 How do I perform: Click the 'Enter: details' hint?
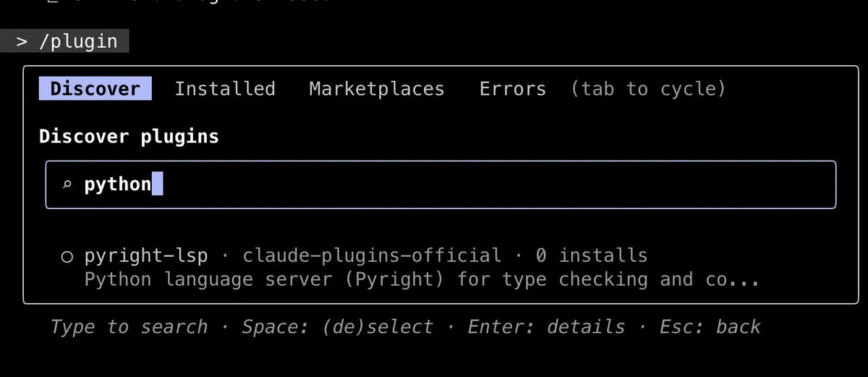tap(546, 327)
